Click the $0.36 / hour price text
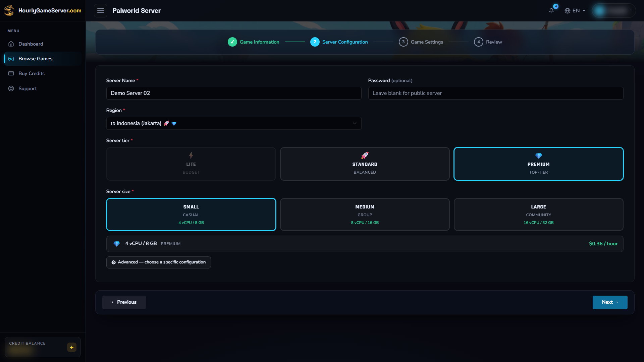This screenshot has height=362, width=644. tap(603, 244)
